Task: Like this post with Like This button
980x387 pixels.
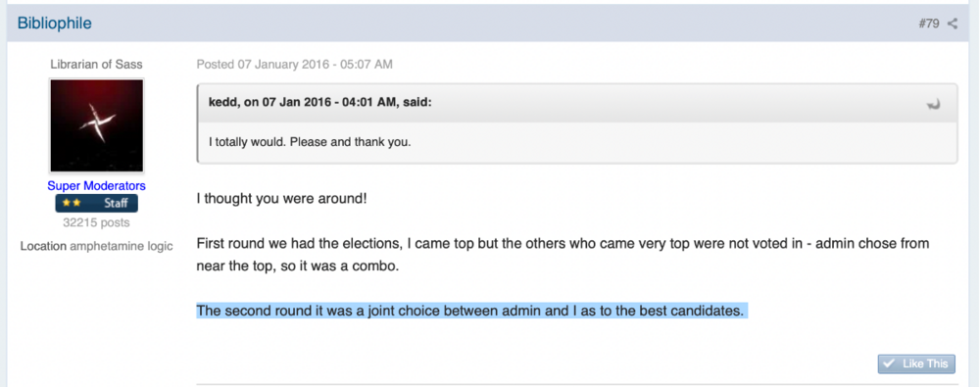Action: click(916, 363)
